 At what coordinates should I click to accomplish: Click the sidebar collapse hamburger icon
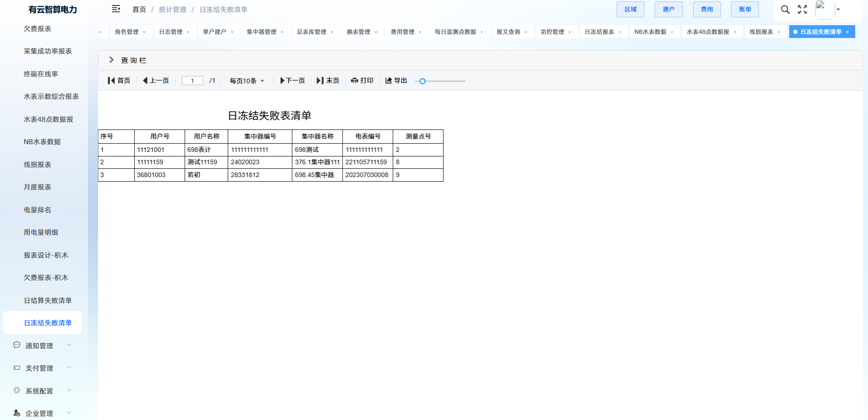(116, 9)
